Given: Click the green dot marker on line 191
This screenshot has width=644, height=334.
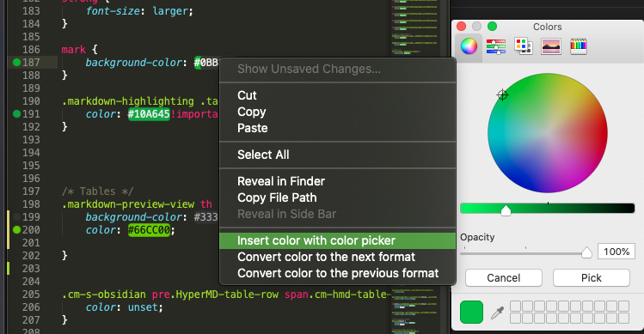Looking at the screenshot, I should pos(16,113).
